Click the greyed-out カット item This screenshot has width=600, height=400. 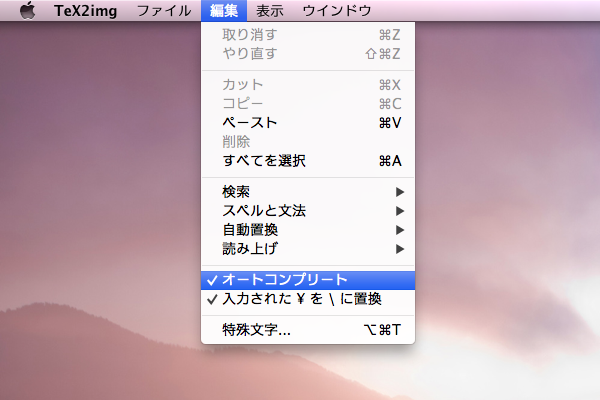(x=308, y=85)
